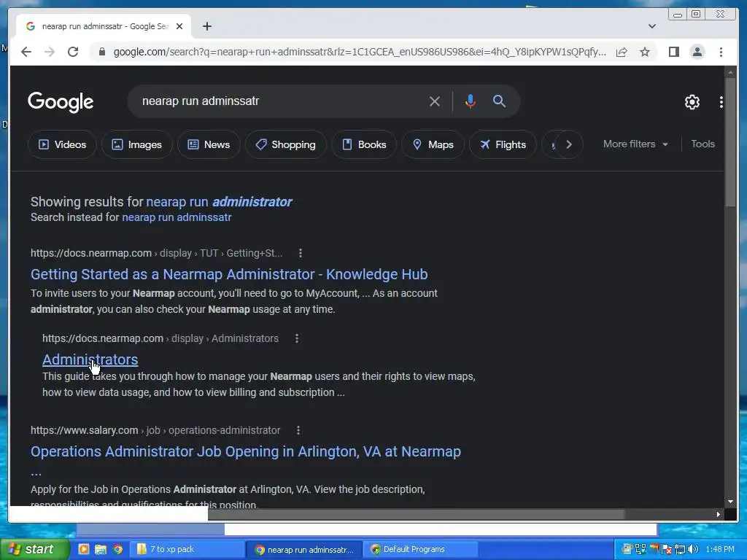Image resolution: width=747 pixels, height=560 pixels.
Task: Switch to News results
Action: (209, 144)
